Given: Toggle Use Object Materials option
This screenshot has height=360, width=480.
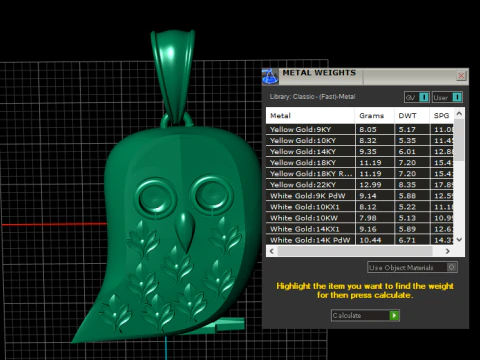Looking at the screenshot, I should (412, 267).
